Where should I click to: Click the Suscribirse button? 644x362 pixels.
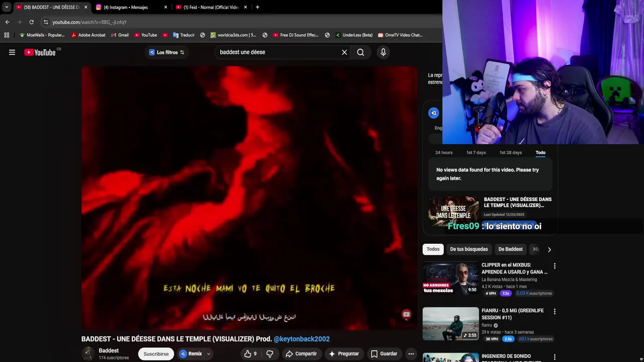[156, 354]
